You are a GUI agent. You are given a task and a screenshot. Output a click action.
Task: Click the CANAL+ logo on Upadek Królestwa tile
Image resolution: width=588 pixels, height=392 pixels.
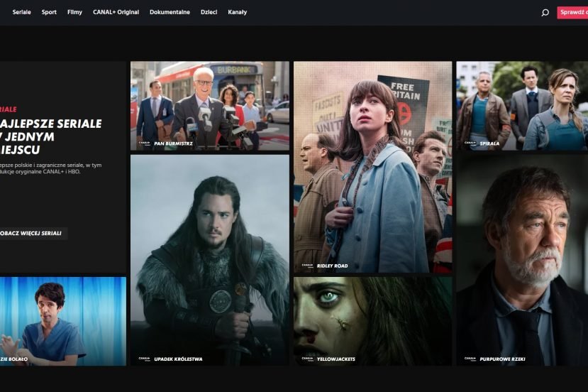[145, 359]
